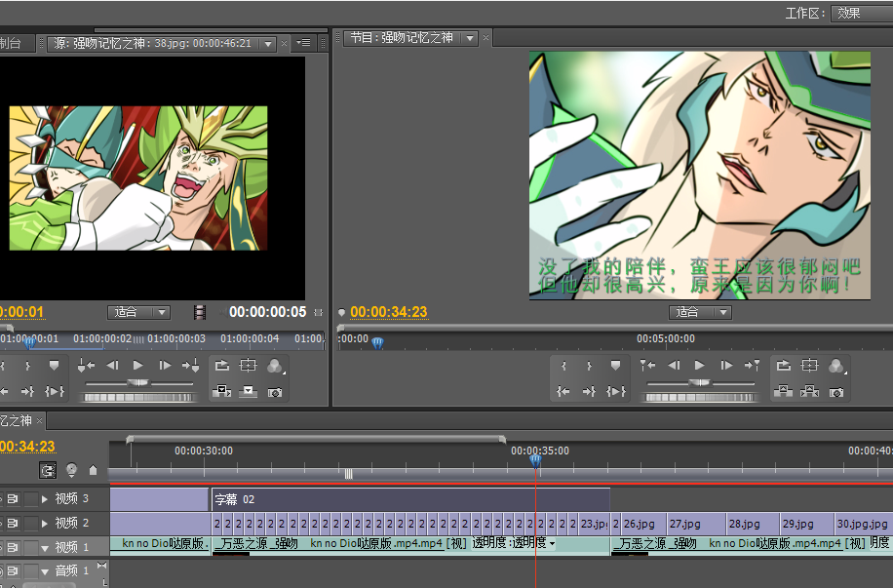This screenshot has height=588, width=893.
Task: Click Extract button in Program monitor
Action: click(809, 391)
